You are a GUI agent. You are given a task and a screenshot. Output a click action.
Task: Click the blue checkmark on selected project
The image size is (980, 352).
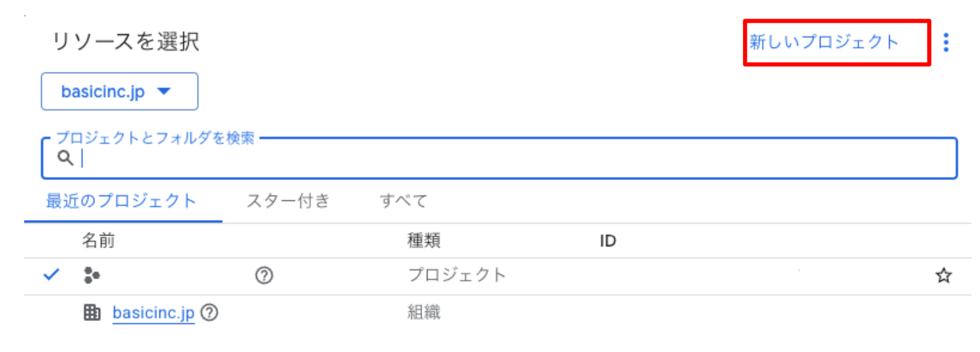tap(51, 275)
